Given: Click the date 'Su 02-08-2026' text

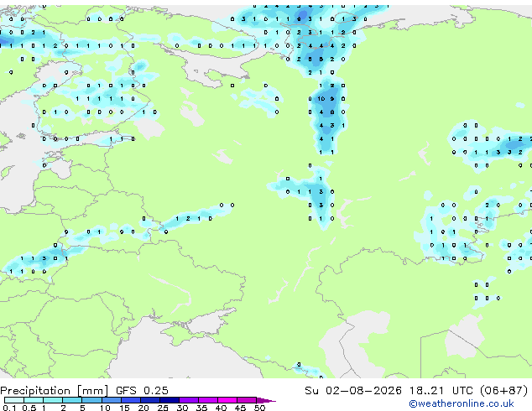Looking at the screenshot, I should [353, 390].
